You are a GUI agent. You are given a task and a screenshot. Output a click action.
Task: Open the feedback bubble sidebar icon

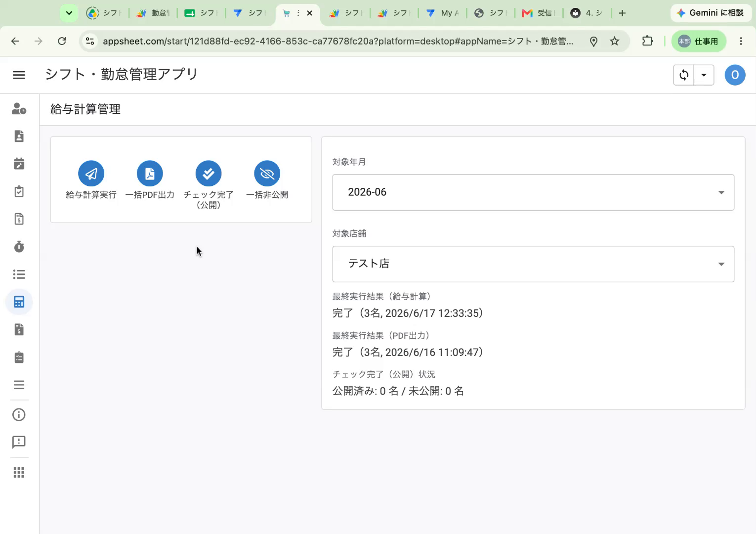(19, 442)
